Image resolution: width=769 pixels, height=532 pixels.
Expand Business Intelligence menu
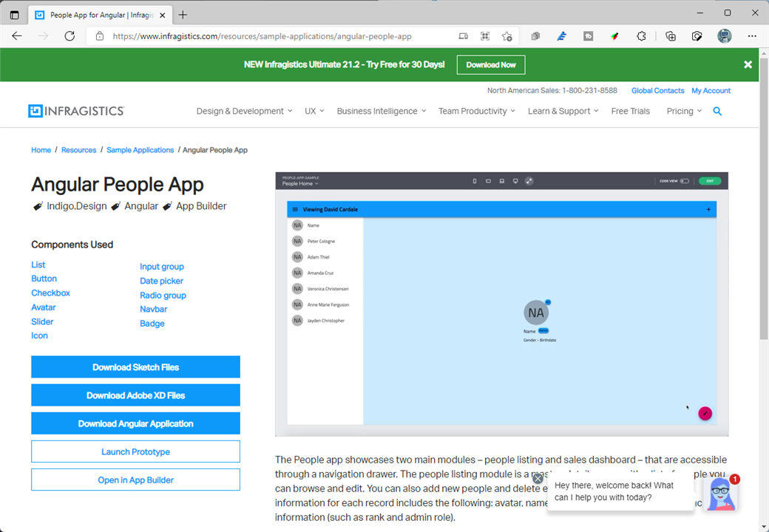click(x=382, y=111)
